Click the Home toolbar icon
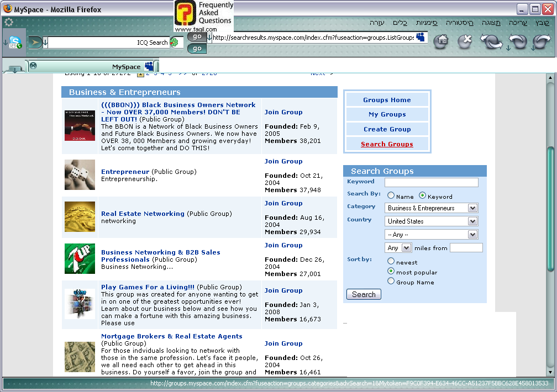 click(x=440, y=41)
